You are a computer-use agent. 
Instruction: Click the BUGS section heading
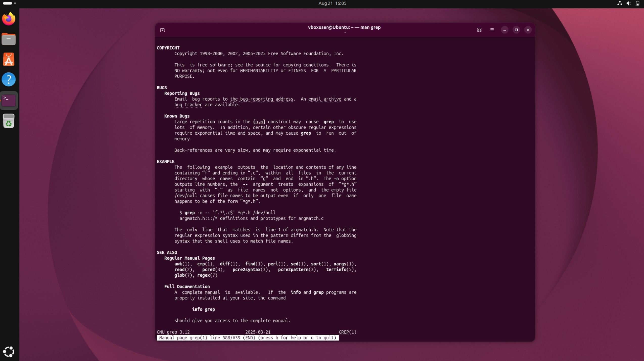coord(162,88)
